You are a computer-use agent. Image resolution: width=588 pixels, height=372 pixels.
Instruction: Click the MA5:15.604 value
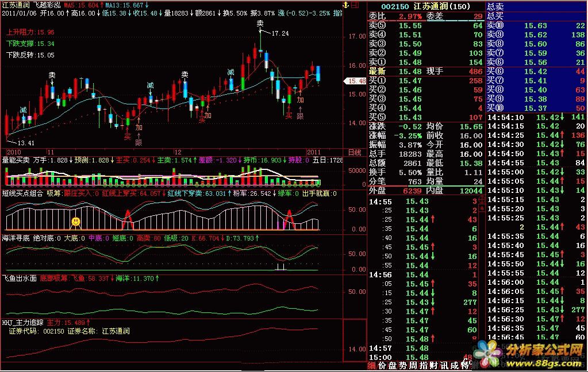[83, 5]
